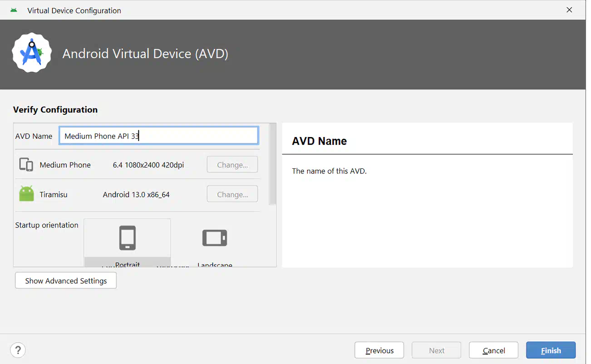The image size is (591, 364).
Task: Click the green Android Tiramisu icon
Action: 27,194
